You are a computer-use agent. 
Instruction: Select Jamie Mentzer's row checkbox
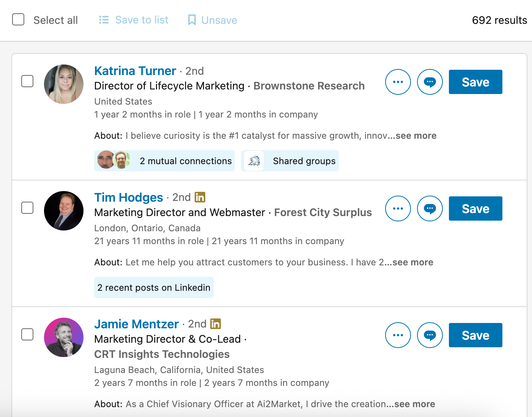pos(27,334)
